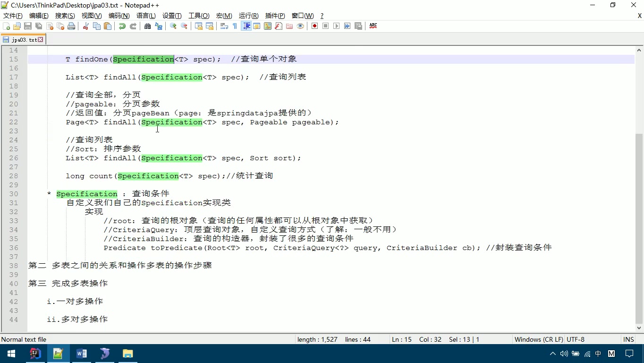
Task: Click the scrollbar down arrow in the editor
Action: [x=640, y=328]
